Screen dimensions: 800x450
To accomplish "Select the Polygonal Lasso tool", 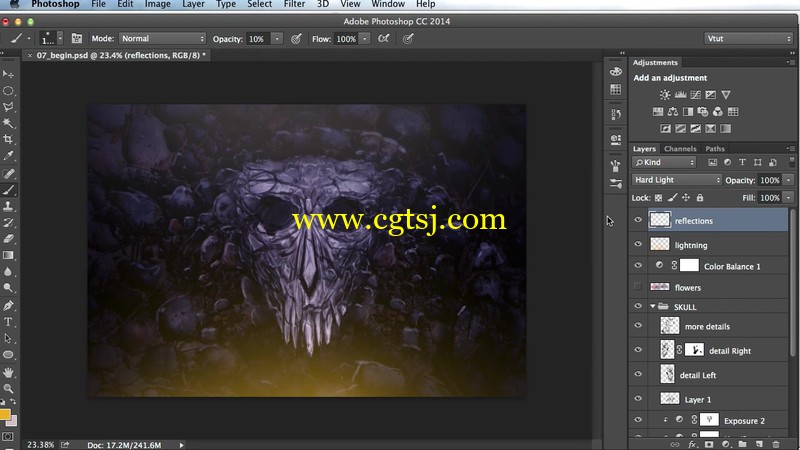I will coord(8,107).
